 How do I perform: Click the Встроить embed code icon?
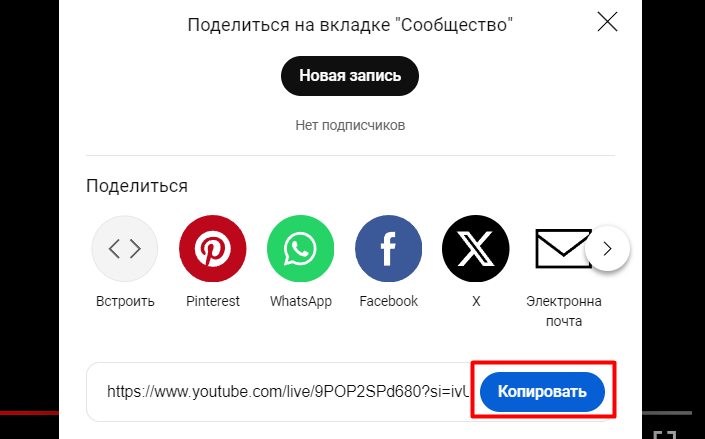click(x=125, y=249)
